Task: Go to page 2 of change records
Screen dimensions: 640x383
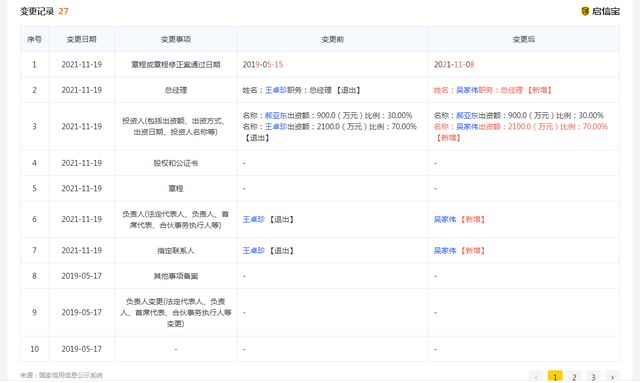Action: click(x=574, y=377)
